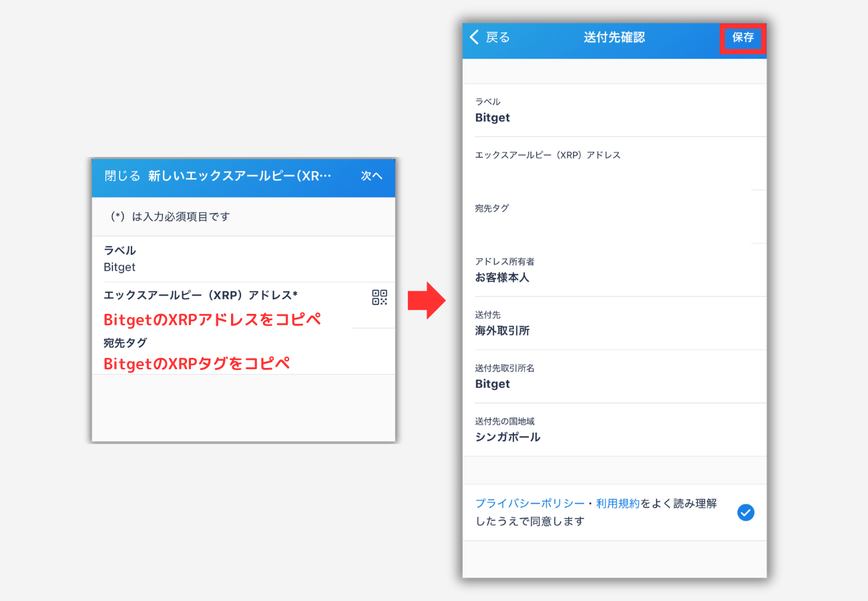868x601 pixels.
Task: Tap the 戻る text in the header
Action: point(497,37)
